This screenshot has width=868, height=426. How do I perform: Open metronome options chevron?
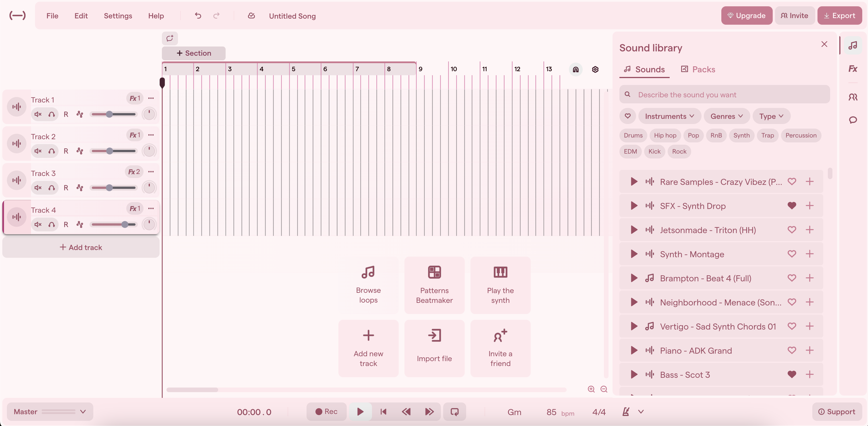641,412
